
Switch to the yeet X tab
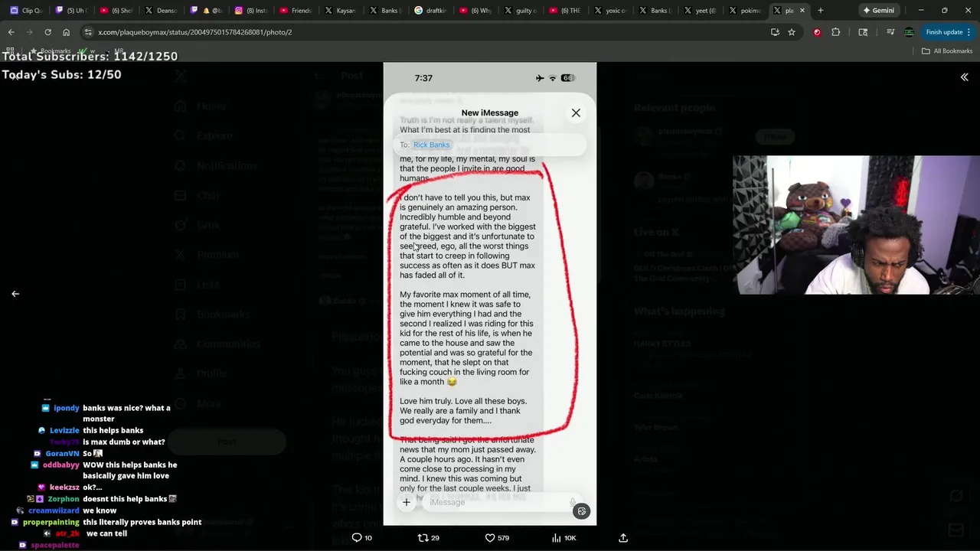pyautogui.click(x=700, y=10)
